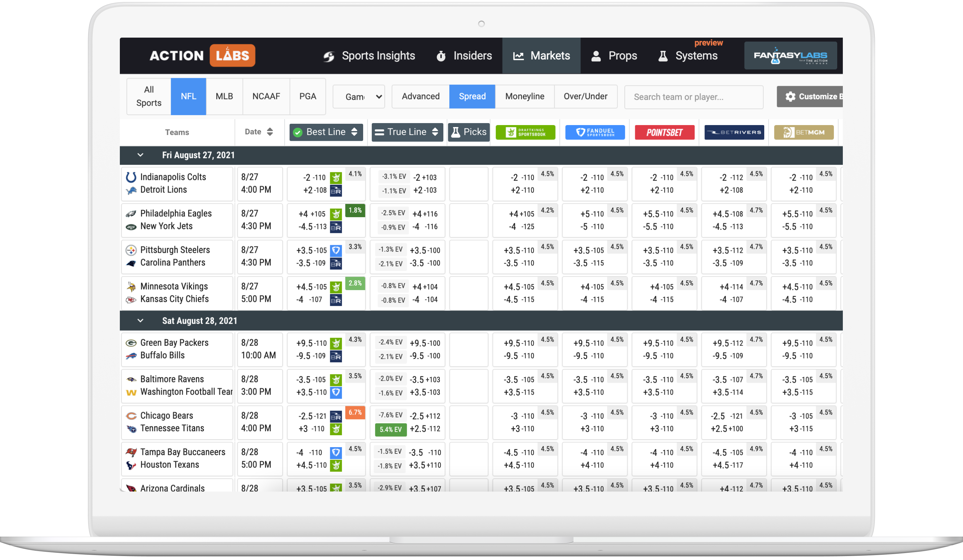Screen dimensions: 963x560
Task: Toggle the Spread betting view
Action: click(x=472, y=95)
